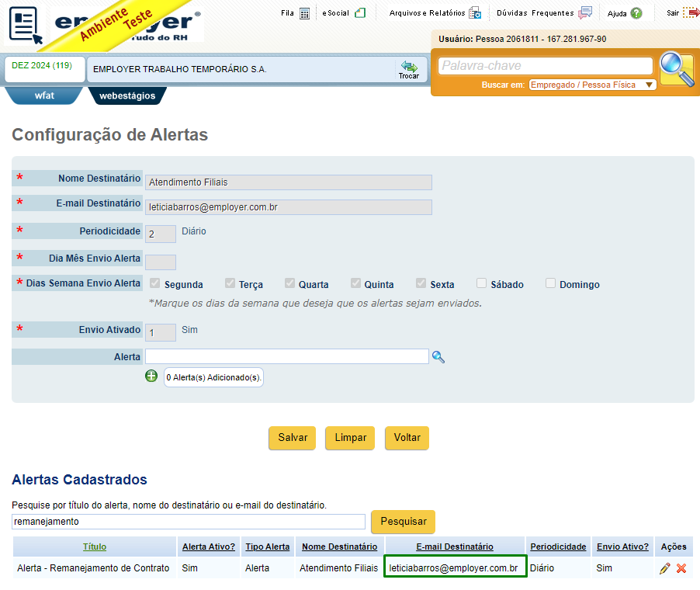Open Arquivos e Relatórios icon
Screen dimensions: 700x590
tap(475, 13)
